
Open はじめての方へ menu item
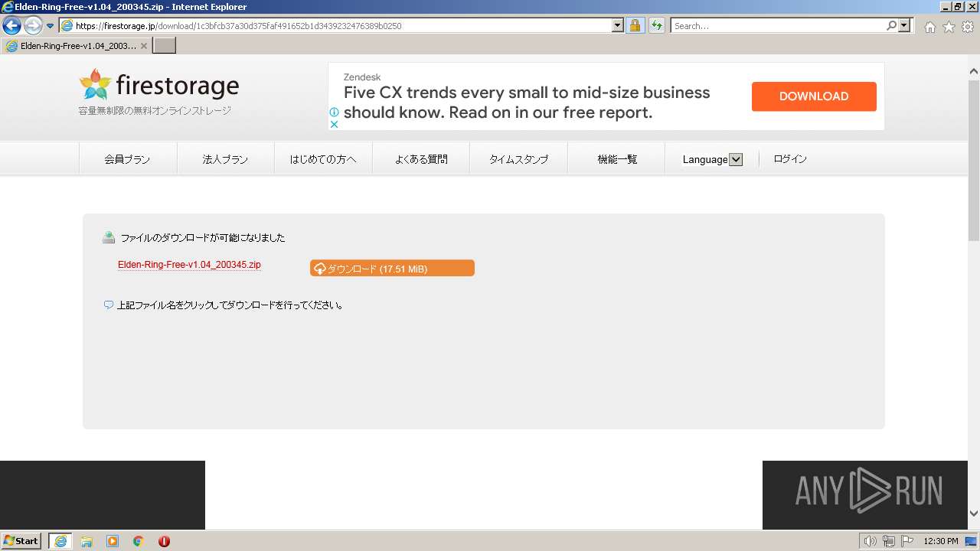[x=323, y=159]
